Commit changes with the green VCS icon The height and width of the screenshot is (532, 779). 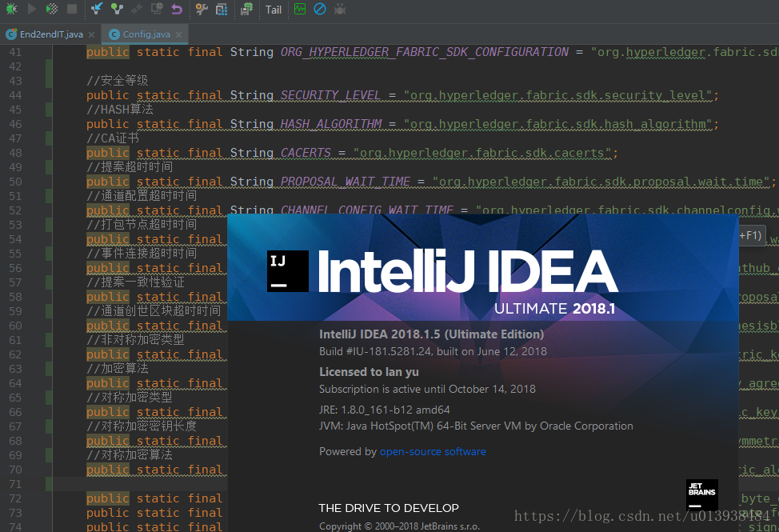coord(117,9)
